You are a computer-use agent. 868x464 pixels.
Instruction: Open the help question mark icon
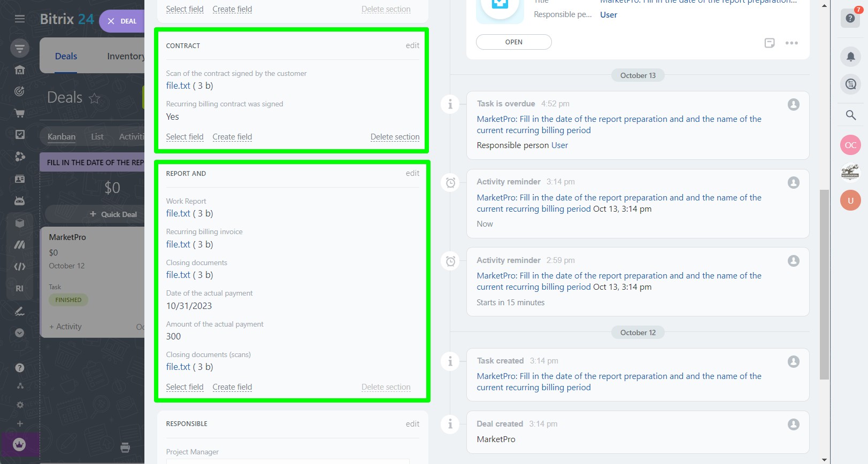(850, 19)
